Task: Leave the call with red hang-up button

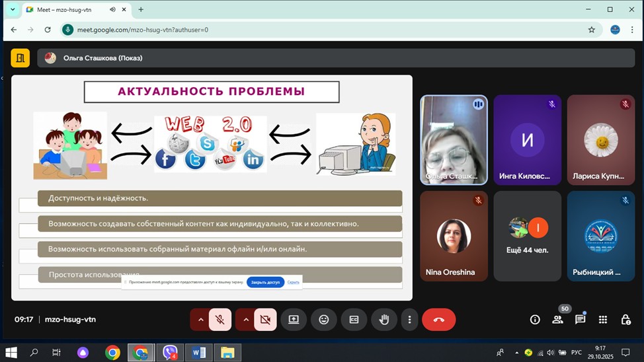Action: coord(438,320)
